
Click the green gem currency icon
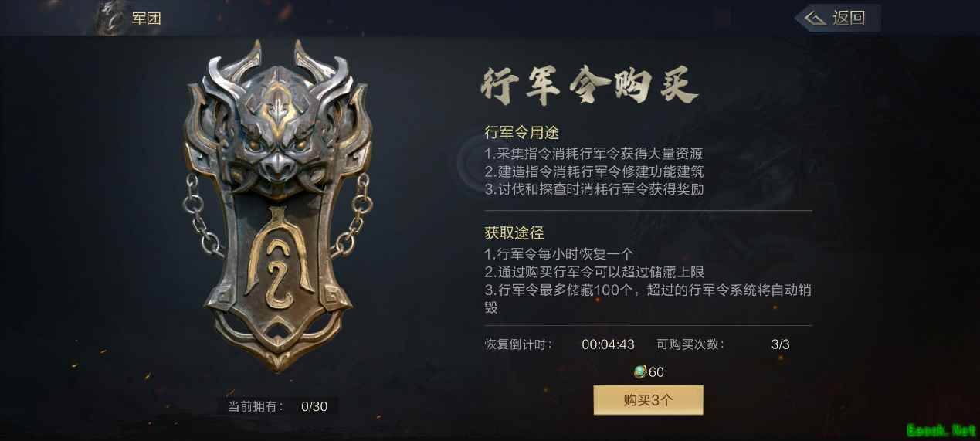640,372
